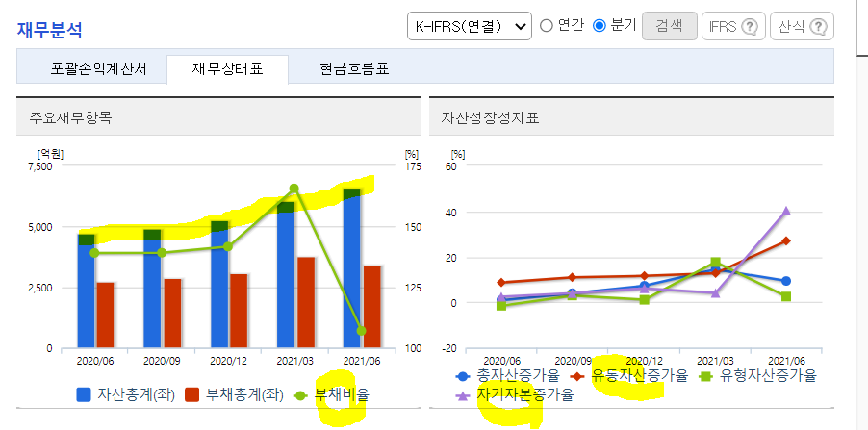Click the 175 right axis value
Viewport: 868px width, 430px height.
(414, 166)
